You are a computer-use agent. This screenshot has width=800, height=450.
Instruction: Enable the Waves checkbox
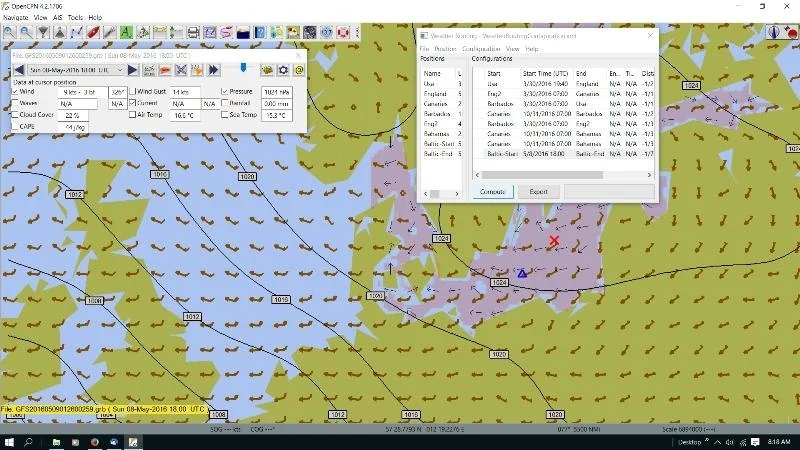[15, 103]
